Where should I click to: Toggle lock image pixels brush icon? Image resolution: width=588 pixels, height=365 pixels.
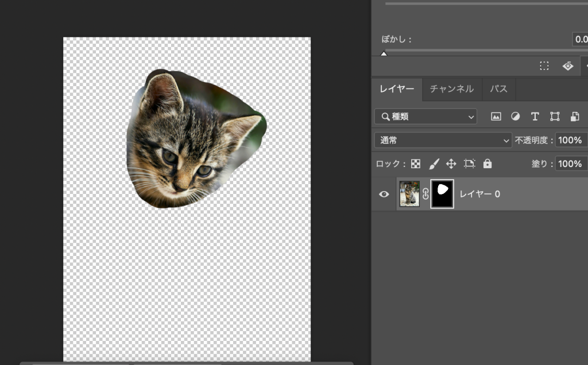434,164
